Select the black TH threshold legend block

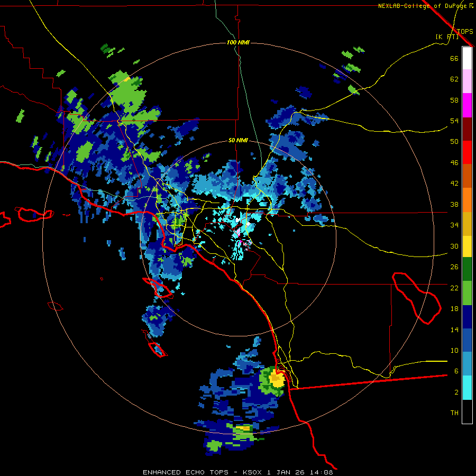(x=467, y=411)
